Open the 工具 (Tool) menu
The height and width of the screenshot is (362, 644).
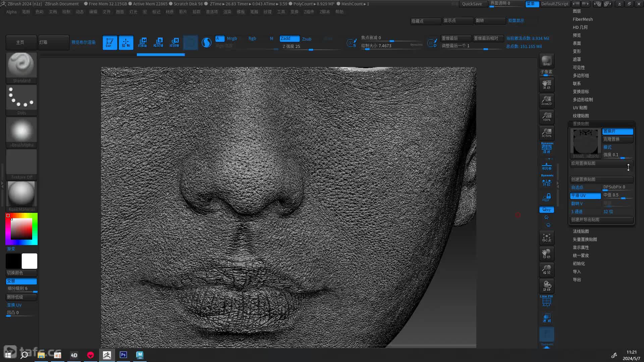pos(281,12)
